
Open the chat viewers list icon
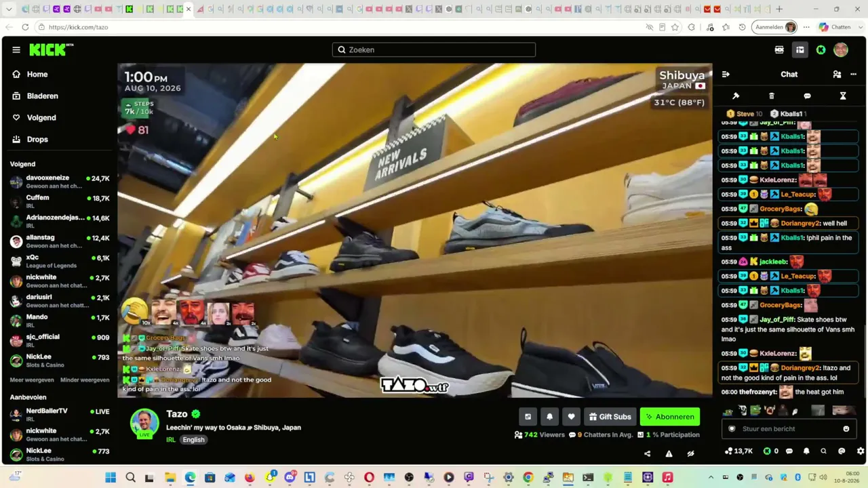[837, 75]
